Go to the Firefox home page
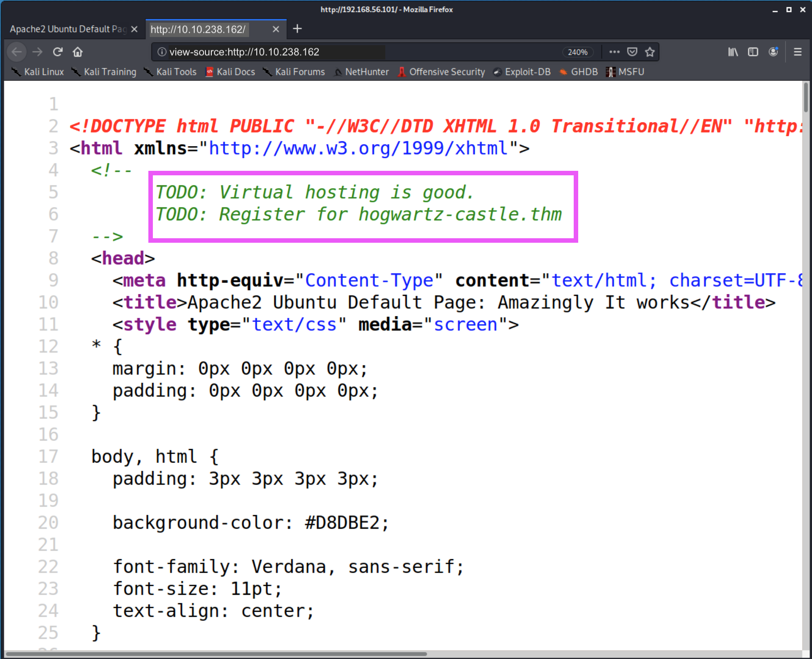This screenshot has width=812, height=659. click(78, 52)
